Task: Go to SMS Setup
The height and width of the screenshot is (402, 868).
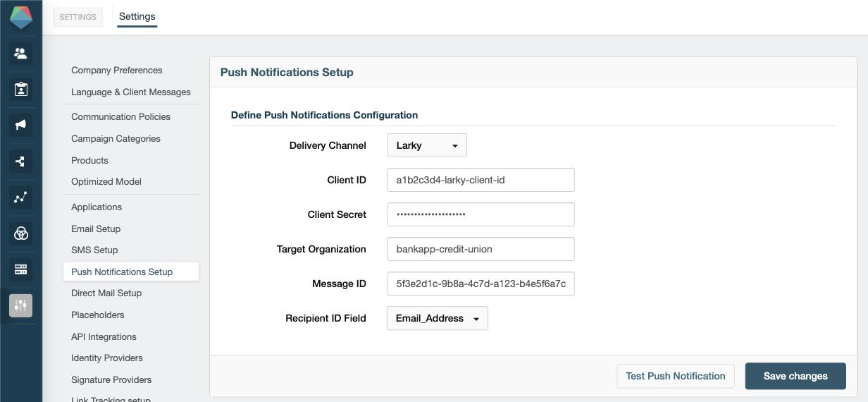Action: pyautogui.click(x=94, y=250)
